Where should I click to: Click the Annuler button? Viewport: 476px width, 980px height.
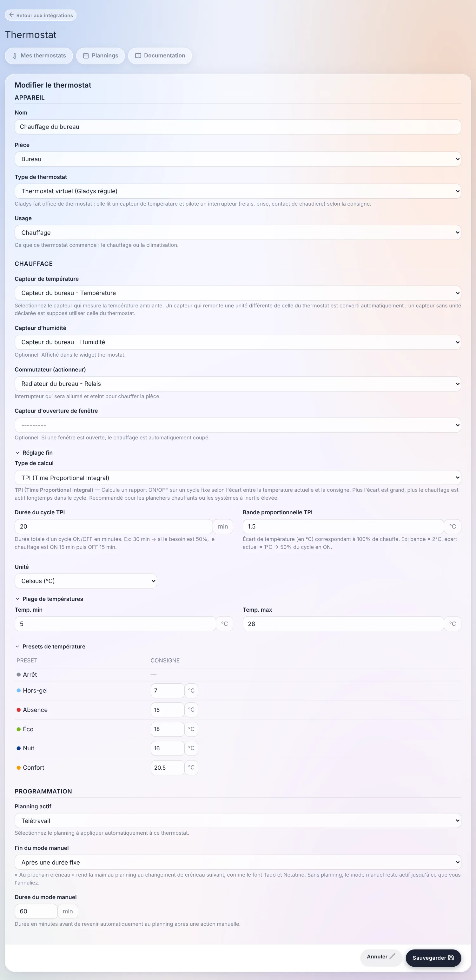click(381, 957)
